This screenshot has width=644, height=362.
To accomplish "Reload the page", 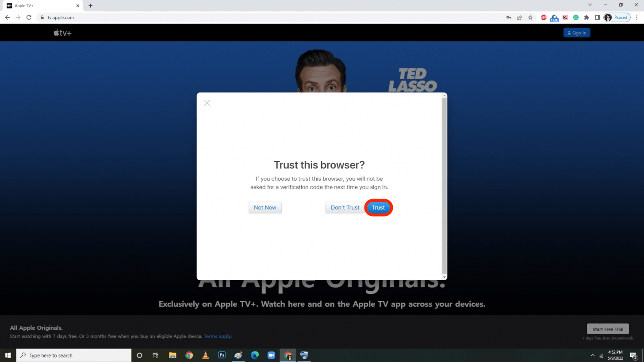I will point(29,17).
